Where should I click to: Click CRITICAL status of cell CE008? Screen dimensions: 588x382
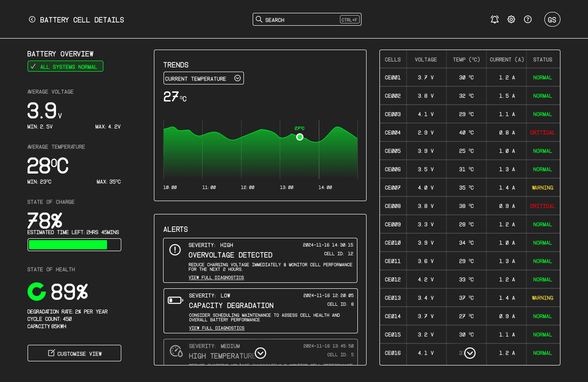pyautogui.click(x=543, y=206)
